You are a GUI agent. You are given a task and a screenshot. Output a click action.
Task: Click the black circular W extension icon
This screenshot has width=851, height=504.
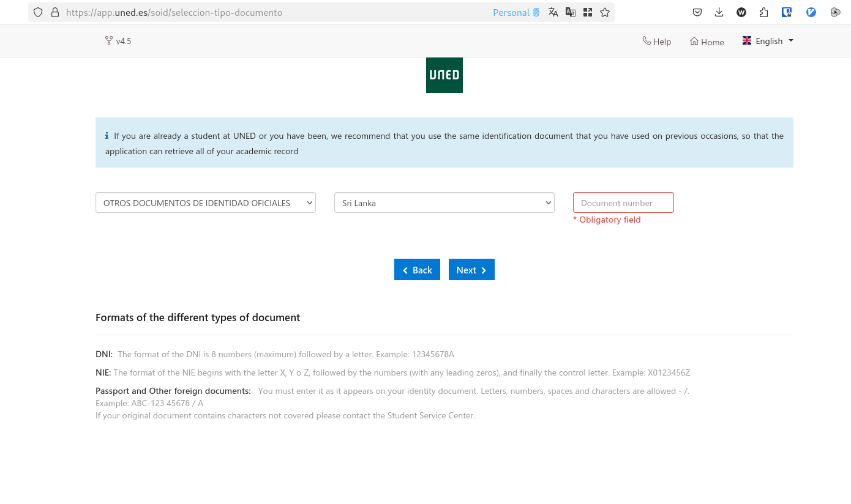coord(741,12)
